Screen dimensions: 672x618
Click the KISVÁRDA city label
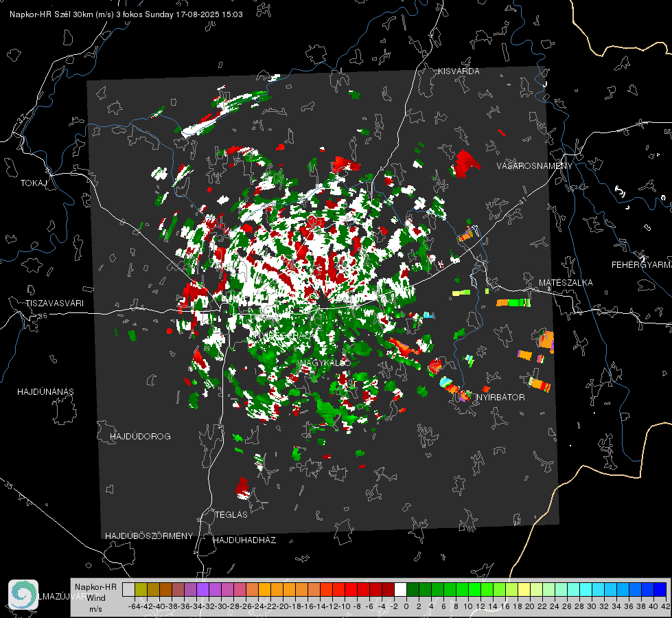coord(458,71)
